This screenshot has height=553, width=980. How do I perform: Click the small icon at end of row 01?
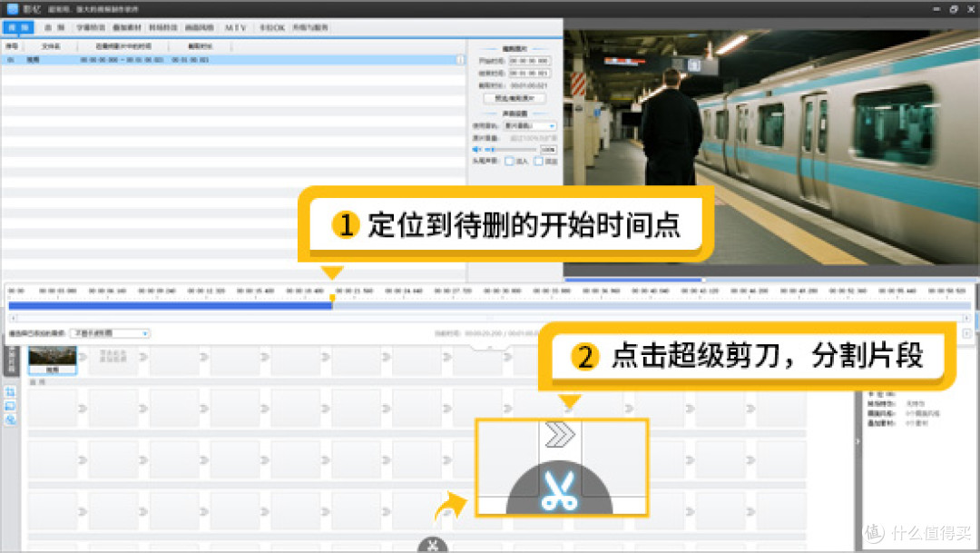tap(461, 60)
